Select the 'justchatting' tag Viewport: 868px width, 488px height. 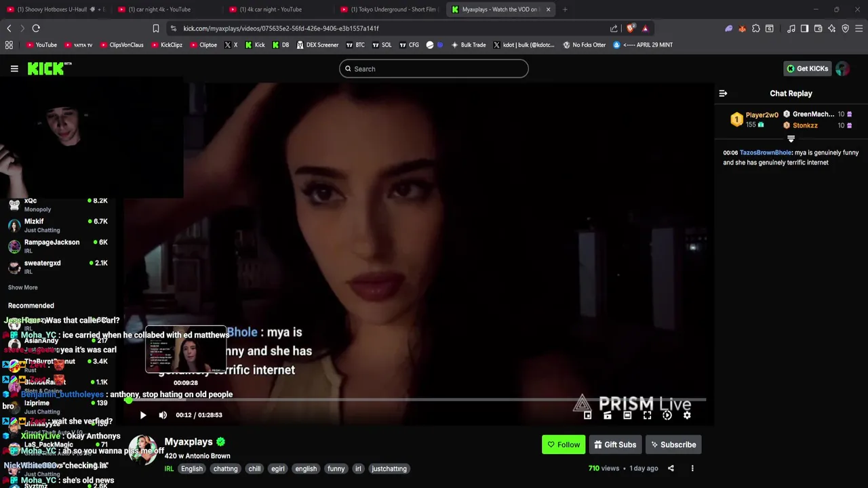click(x=389, y=468)
